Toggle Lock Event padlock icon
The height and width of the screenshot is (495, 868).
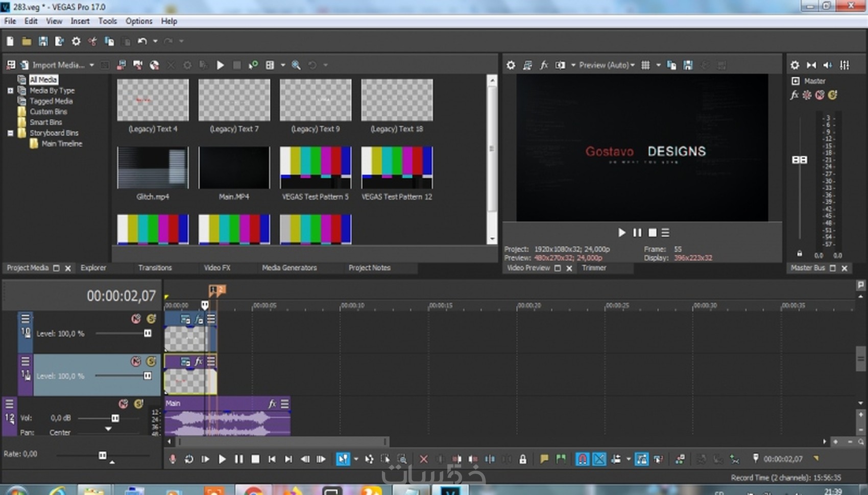tap(523, 459)
